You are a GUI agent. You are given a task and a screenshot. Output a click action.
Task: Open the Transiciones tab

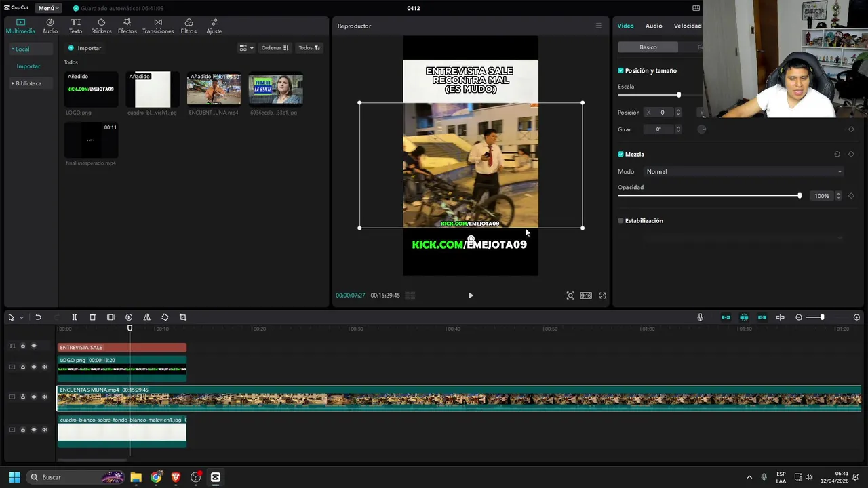pos(158,26)
